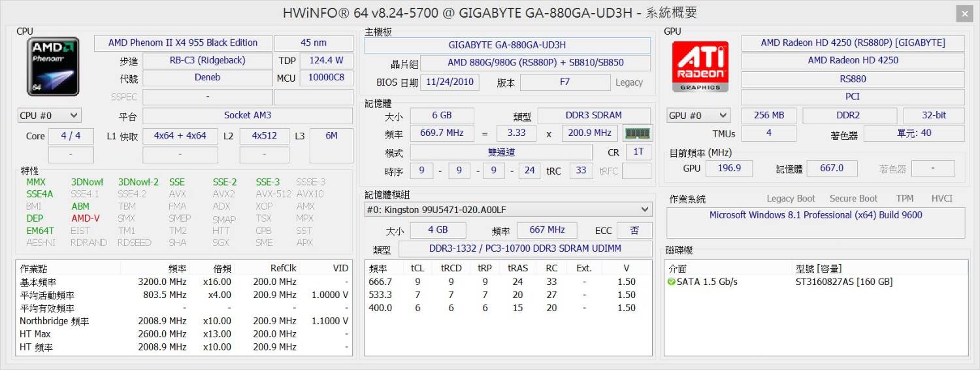Click the 3.33 memory multiplier field

tap(517, 133)
